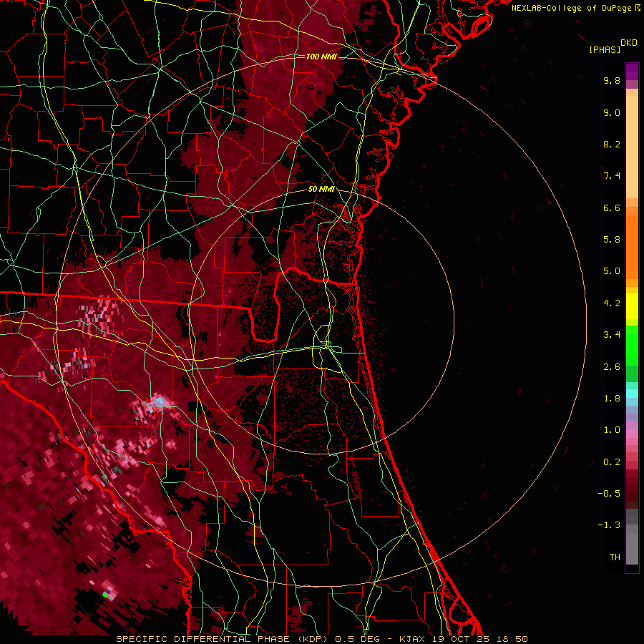Click the 7.4 legend value
The height and width of the screenshot is (644, 644).
612,176
